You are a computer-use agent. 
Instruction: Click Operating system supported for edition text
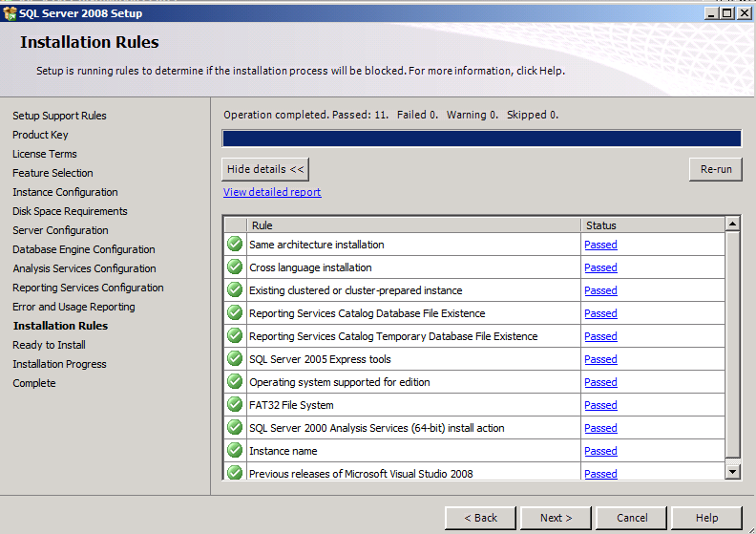(340, 382)
